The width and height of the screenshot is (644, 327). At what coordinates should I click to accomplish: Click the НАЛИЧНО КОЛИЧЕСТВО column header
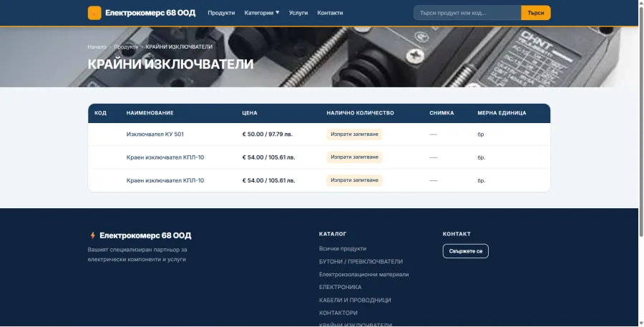[x=360, y=113]
